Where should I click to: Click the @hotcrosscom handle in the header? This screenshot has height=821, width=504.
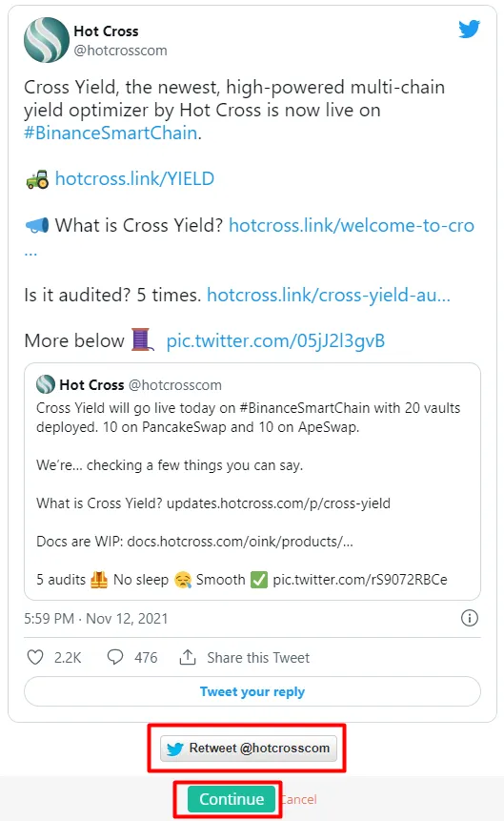pyautogui.click(x=120, y=51)
